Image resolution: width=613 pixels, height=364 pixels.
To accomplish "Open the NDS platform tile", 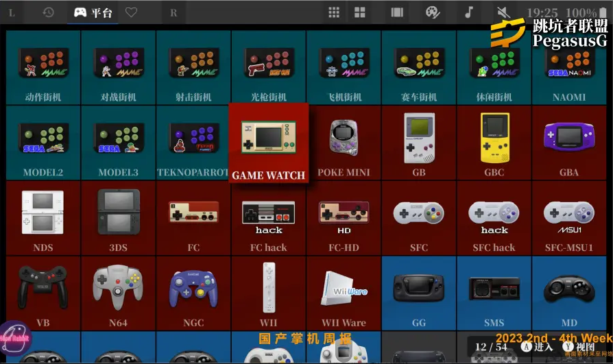I will pos(43,218).
